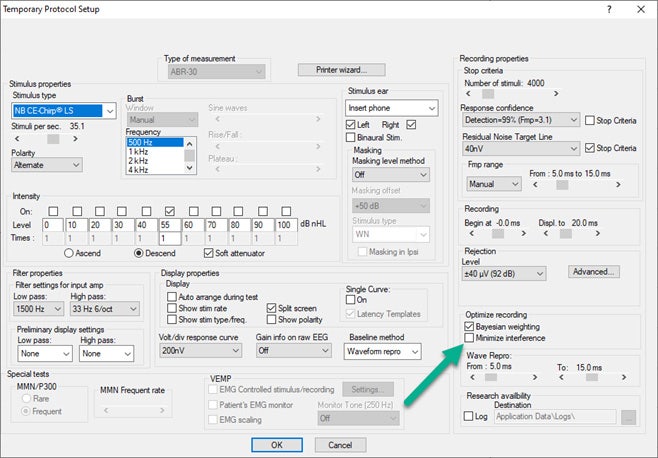Screen dimensions: 658x458
Task: Click the Cancel button
Action: coord(340,445)
